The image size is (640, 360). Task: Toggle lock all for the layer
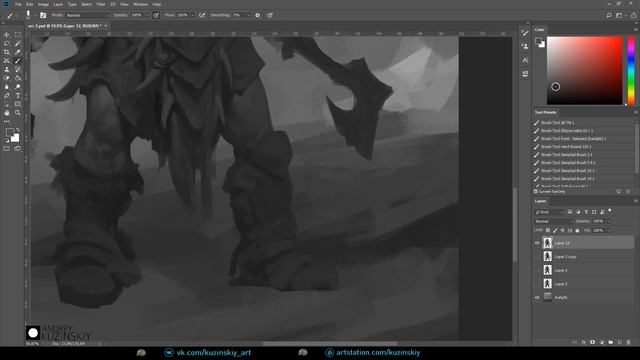point(577,231)
